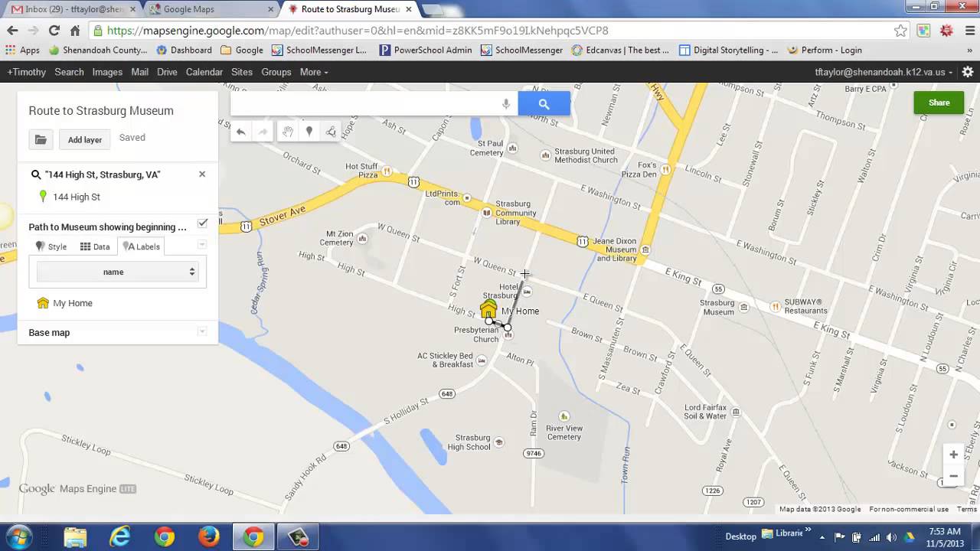Toggle the Path to Museum layer checkbox
The width and height of the screenshot is (980, 551).
pyautogui.click(x=202, y=223)
